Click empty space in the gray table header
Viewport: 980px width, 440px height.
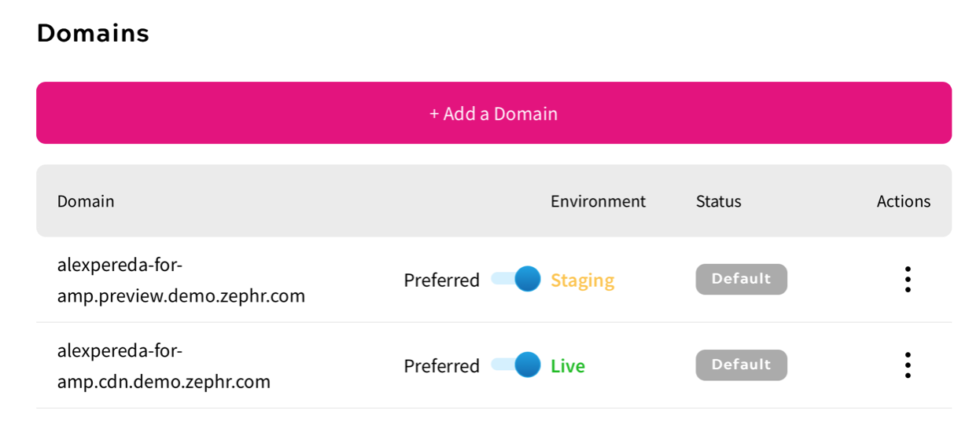point(330,201)
